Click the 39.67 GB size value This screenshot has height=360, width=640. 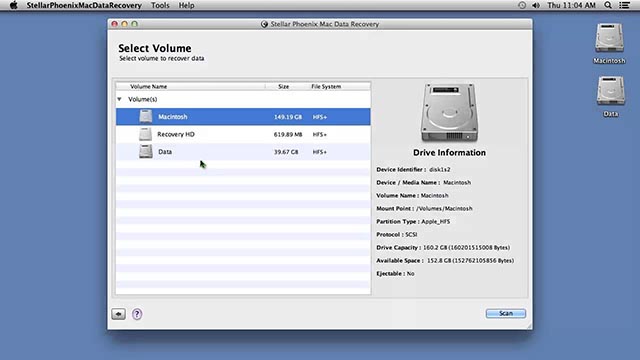pyautogui.click(x=286, y=152)
